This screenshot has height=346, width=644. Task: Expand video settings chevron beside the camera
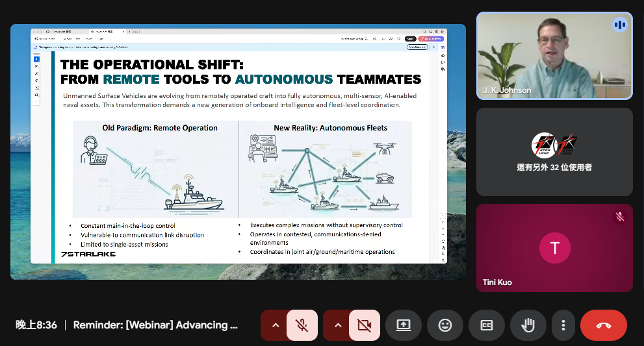point(337,325)
